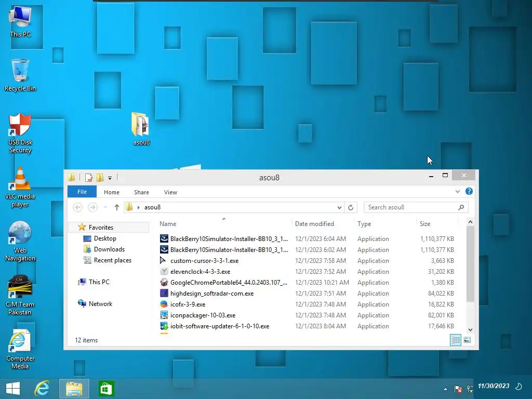This screenshot has height=399, width=532.
Task: Click the blue Help icon
Action: pos(469,191)
